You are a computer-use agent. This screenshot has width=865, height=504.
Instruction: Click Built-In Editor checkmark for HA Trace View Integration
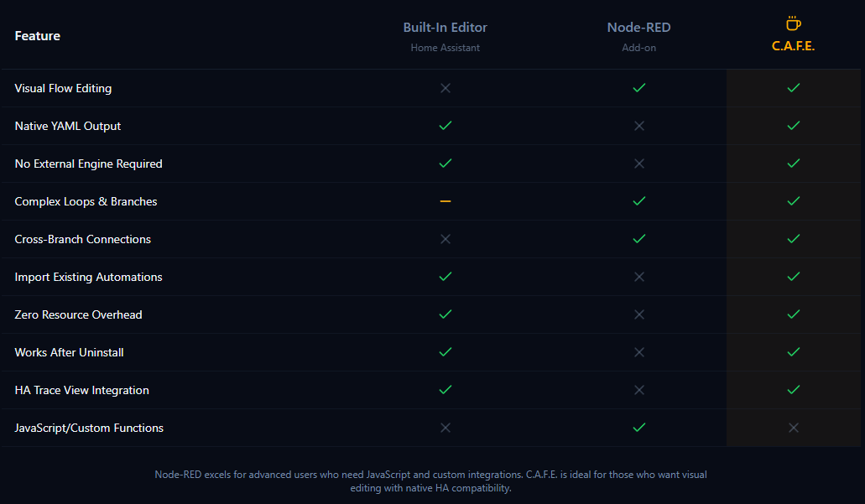point(446,390)
